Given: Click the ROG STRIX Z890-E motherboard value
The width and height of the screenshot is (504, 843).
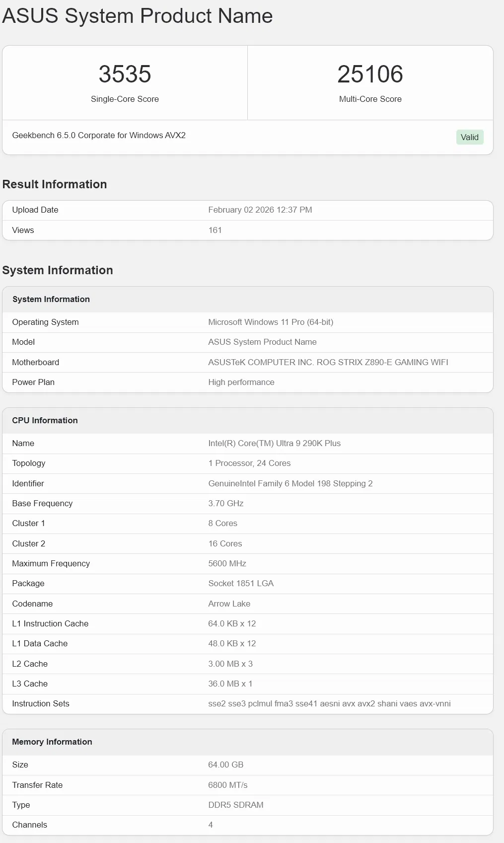Looking at the screenshot, I should click(x=328, y=362).
